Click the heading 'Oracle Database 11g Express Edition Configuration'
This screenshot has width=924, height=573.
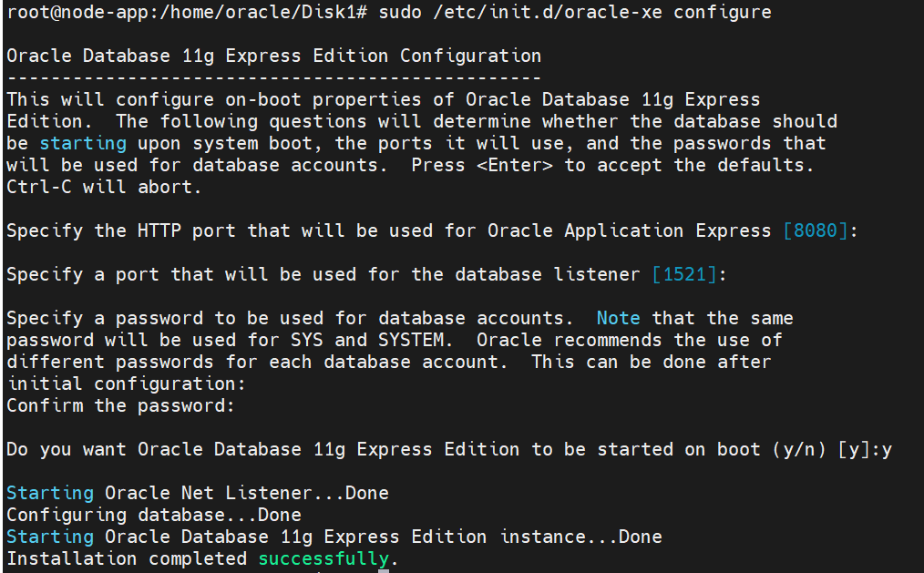tap(274, 56)
